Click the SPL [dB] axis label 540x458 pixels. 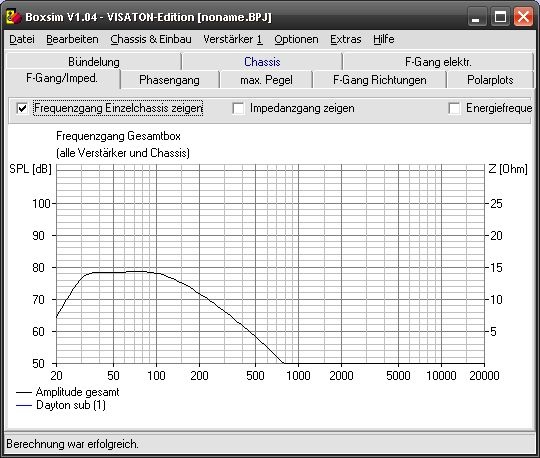coord(30,169)
